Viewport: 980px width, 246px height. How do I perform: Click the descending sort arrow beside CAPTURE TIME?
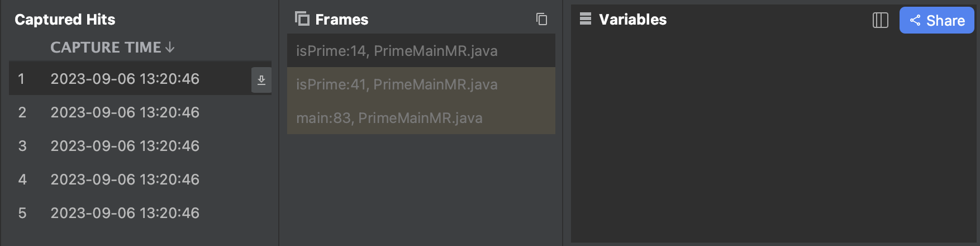[170, 48]
